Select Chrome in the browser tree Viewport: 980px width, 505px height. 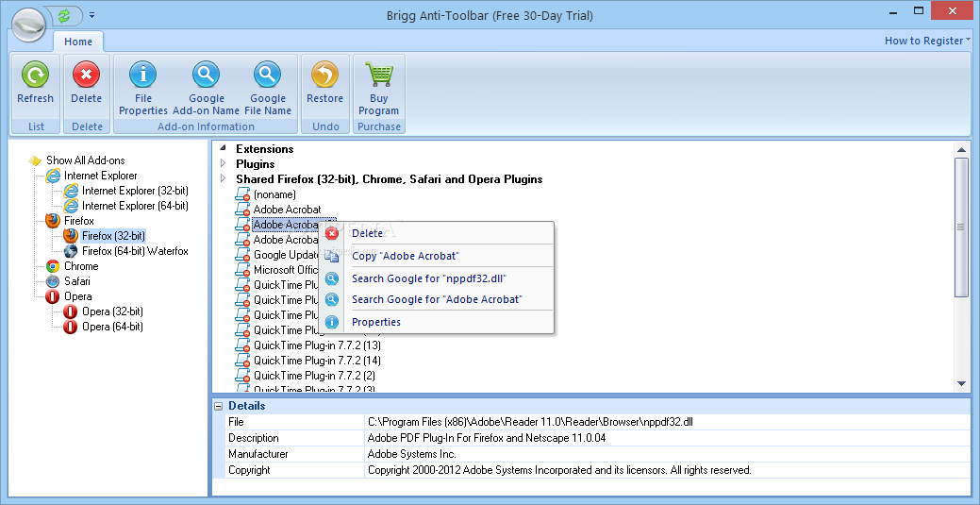[x=81, y=266]
